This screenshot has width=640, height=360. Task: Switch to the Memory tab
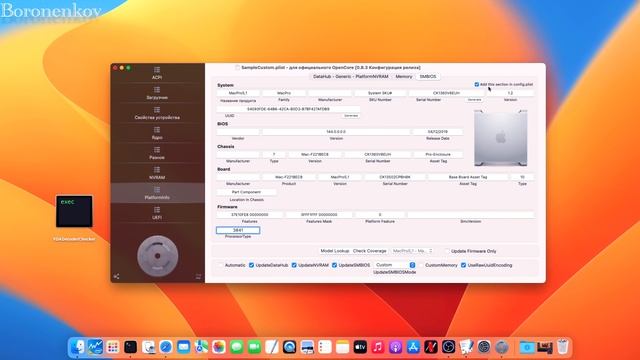click(404, 76)
